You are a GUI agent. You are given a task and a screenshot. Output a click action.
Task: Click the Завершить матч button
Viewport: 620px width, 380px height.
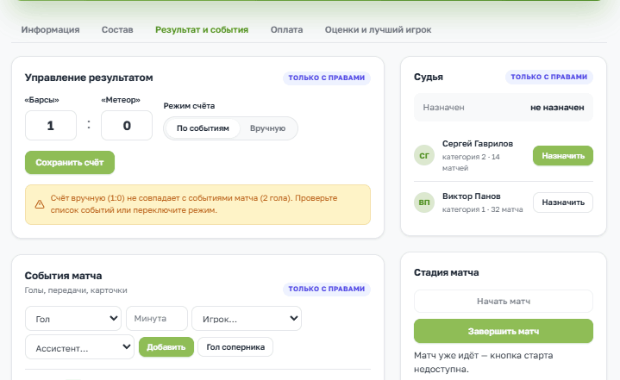[x=503, y=331]
